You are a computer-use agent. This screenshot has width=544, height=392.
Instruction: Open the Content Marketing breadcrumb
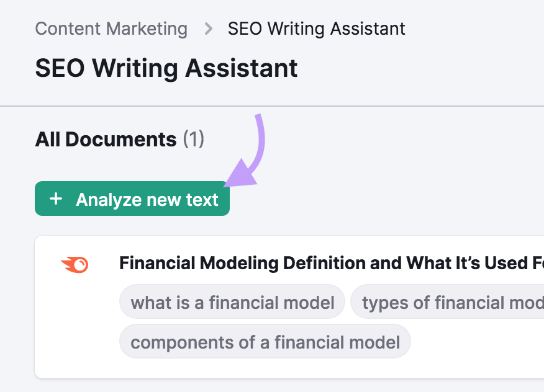[111, 29]
